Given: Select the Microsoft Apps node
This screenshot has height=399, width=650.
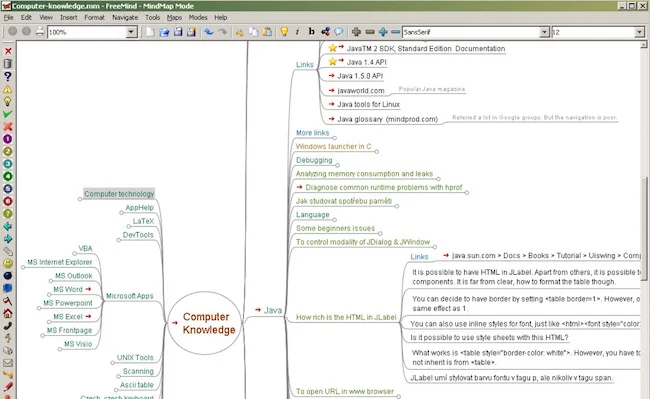Looking at the screenshot, I should click(x=130, y=296).
